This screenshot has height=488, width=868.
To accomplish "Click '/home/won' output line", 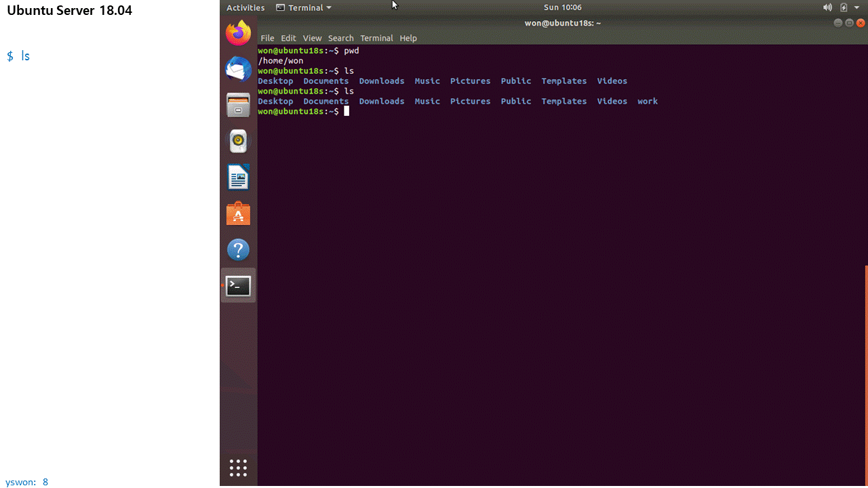I will (x=281, y=61).
